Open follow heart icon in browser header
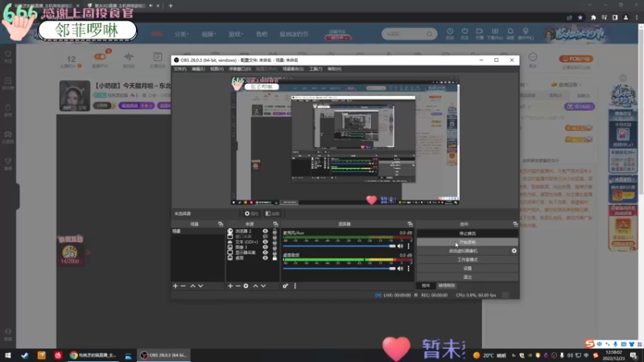644x362 pixels. 464,33
